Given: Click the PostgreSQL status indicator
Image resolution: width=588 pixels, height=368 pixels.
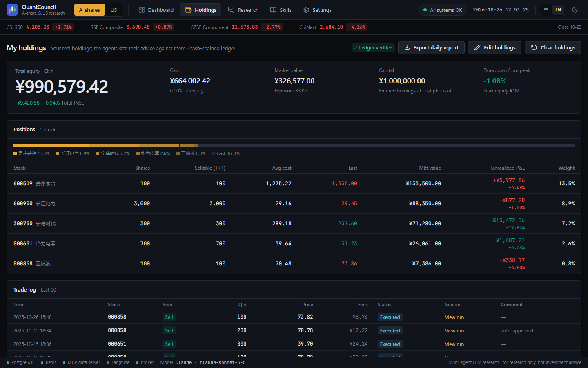Looking at the screenshot, I should point(20,362).
